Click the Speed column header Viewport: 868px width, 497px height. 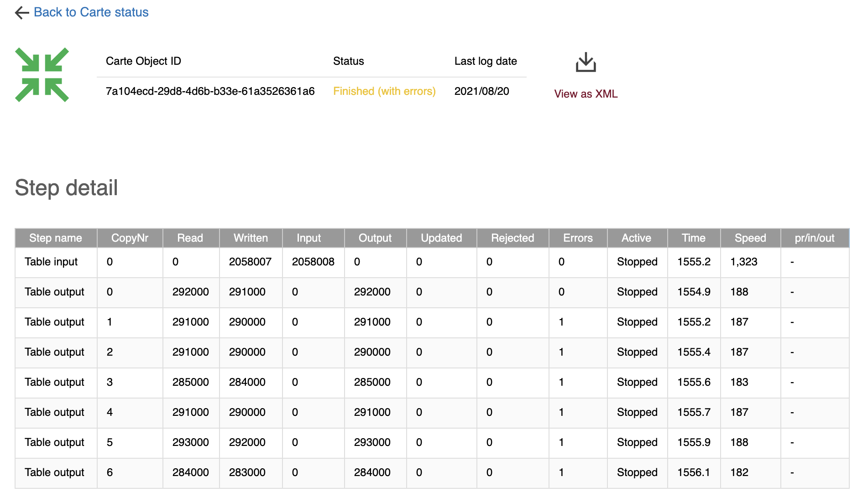click(x=750, y=238)
